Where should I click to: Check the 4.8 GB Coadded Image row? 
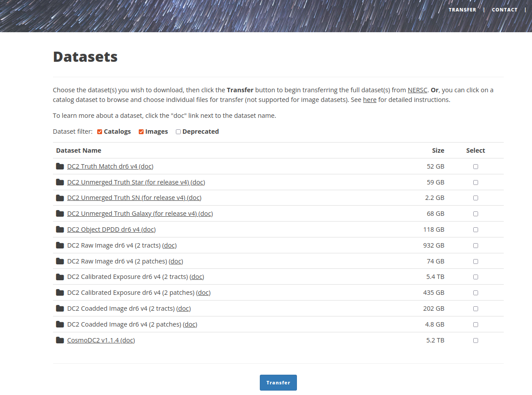click(475, 324)
